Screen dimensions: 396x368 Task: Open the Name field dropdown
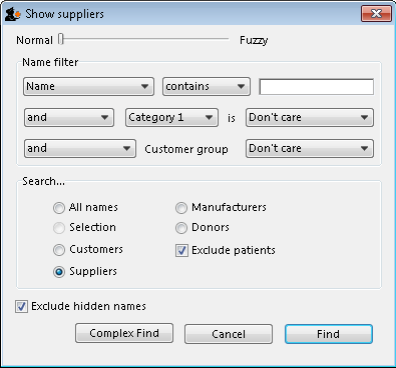coord(89,87)
